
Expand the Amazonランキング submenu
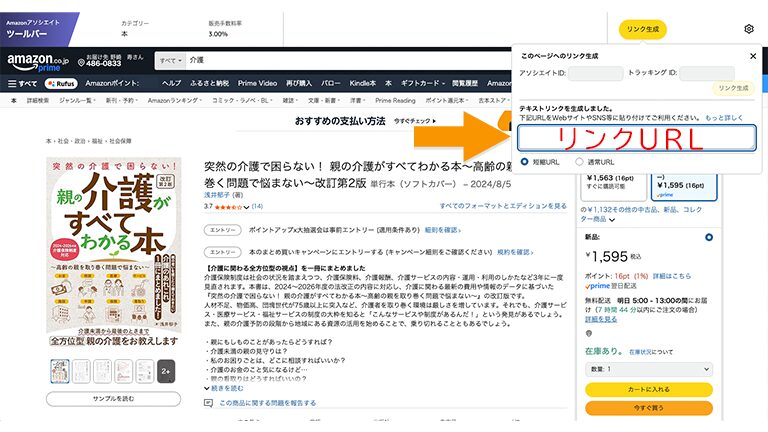pos(175,100)
